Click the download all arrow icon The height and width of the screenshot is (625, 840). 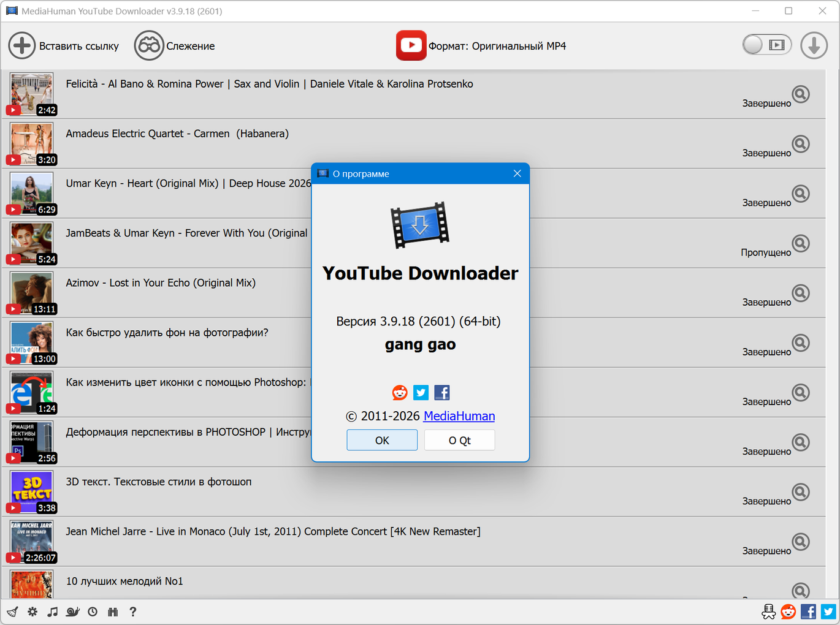(x=814, y=46)
